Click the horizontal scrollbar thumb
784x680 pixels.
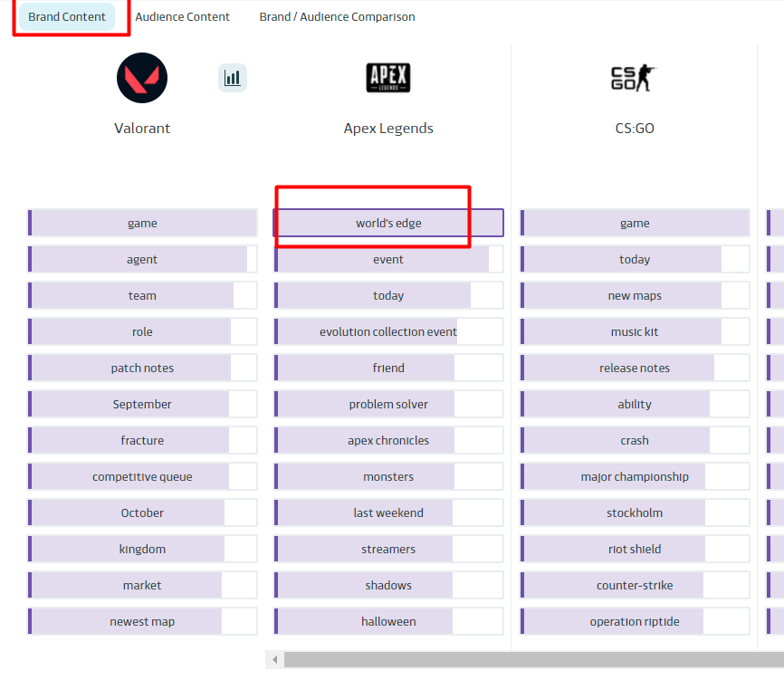[x=534, y=659]
